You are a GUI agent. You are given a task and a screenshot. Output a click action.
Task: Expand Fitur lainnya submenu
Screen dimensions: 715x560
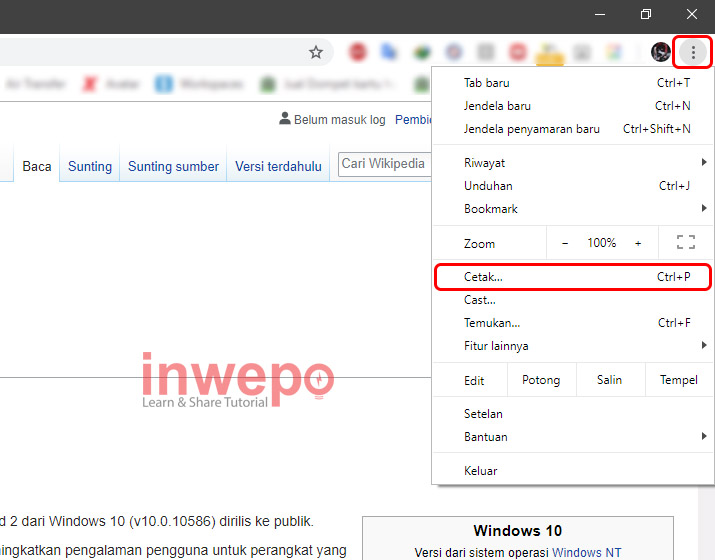[x=572, y=346]
